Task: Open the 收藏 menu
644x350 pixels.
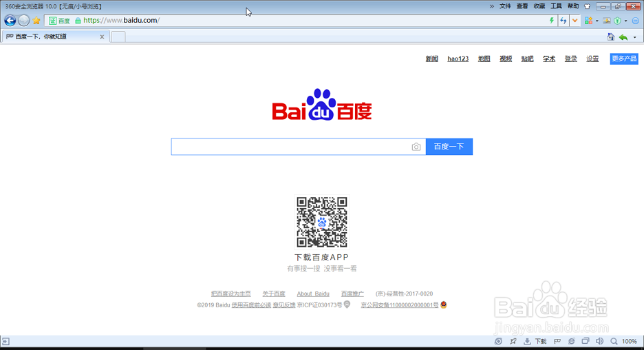Action: pyautogui.click(x=539, y=6)
